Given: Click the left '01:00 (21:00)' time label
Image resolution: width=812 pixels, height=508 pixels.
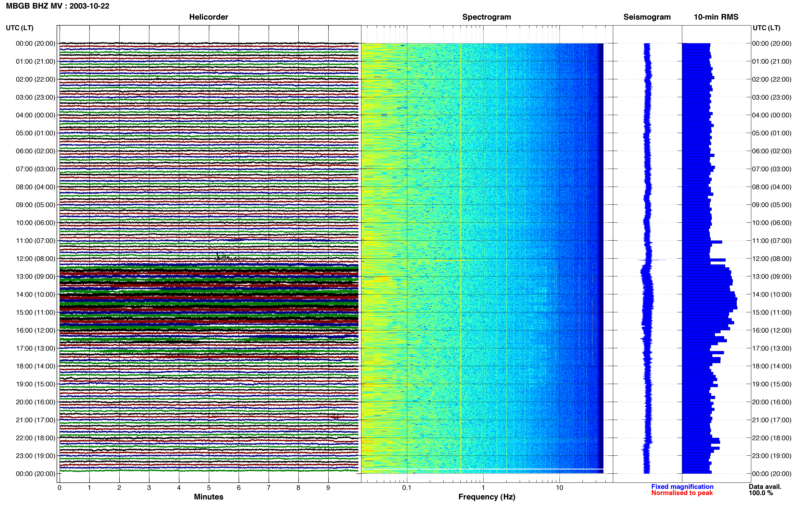Looking at the screenshot, I should 36,61.
